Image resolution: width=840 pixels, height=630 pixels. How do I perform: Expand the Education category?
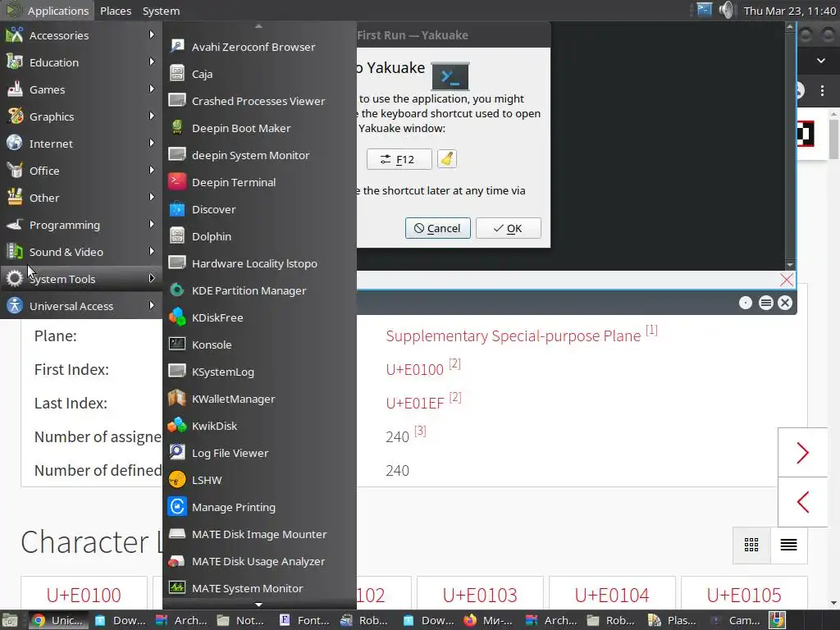click(x=81, y=62)
